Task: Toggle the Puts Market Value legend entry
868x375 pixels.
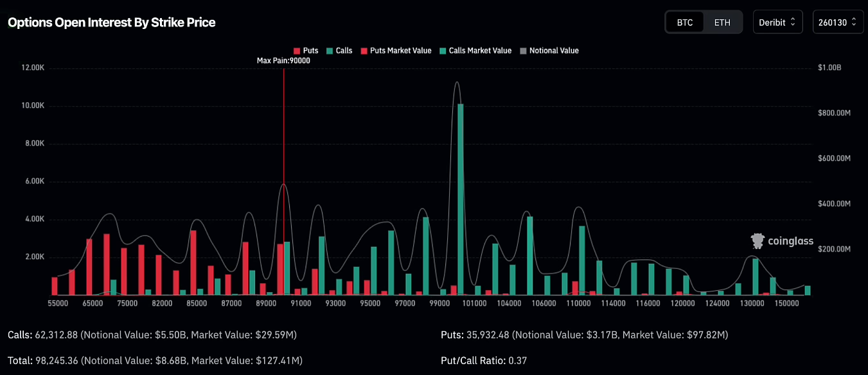Action: [396, 51]
